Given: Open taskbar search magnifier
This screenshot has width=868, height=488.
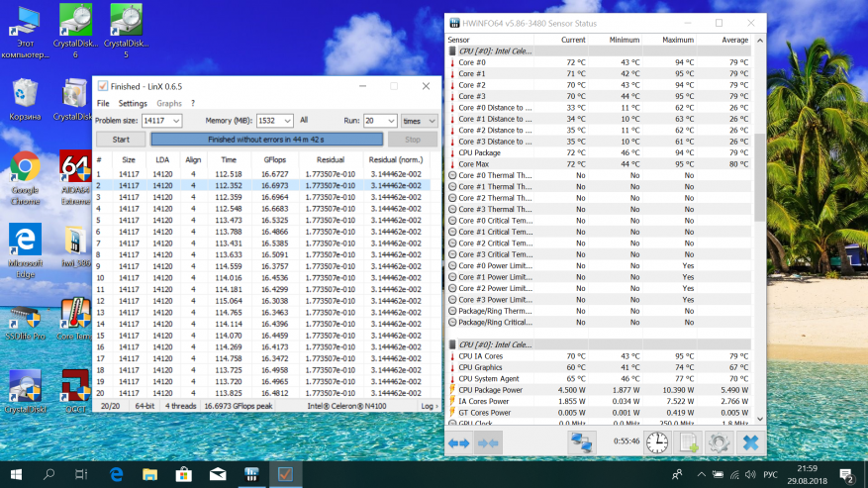Looking at the screenshot, I should [x=48, y=475].
